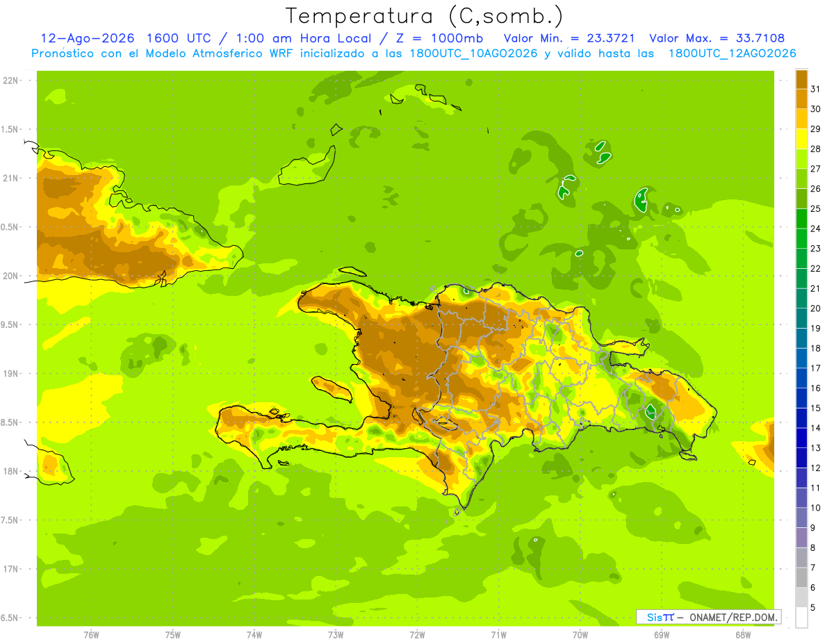Click the "1.5N" latitude label
This screenshot has width=834, height=644.
[x=10, y=129]
